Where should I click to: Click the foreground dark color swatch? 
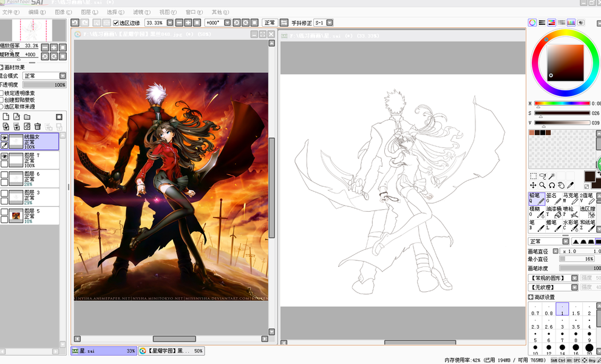[589, 177]
